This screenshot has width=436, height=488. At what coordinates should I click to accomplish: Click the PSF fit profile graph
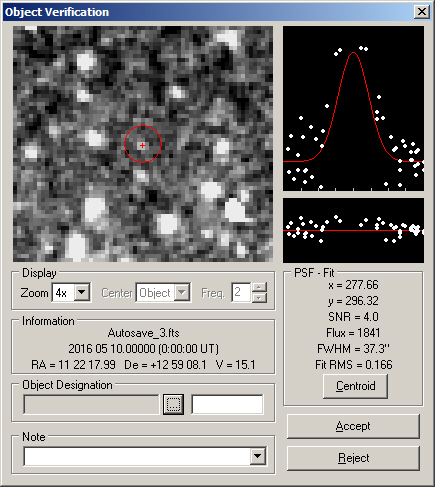pyautogui.click(x=353, y=109)
